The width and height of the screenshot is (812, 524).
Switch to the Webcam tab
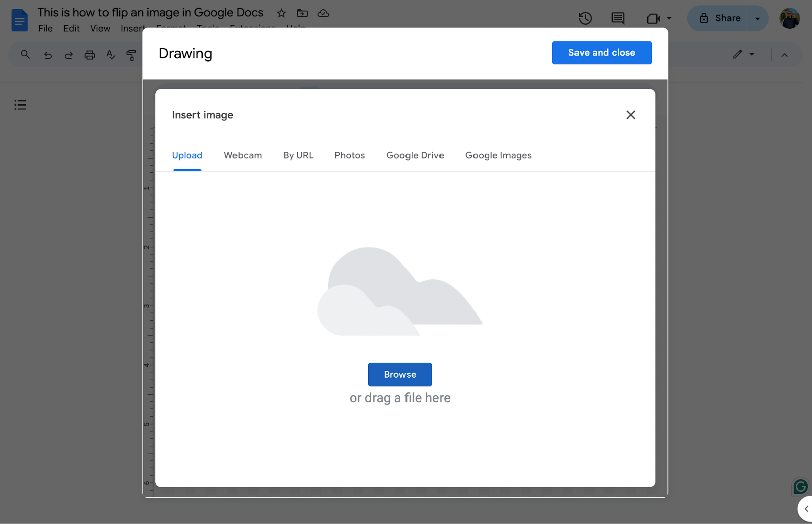(243, 155)
